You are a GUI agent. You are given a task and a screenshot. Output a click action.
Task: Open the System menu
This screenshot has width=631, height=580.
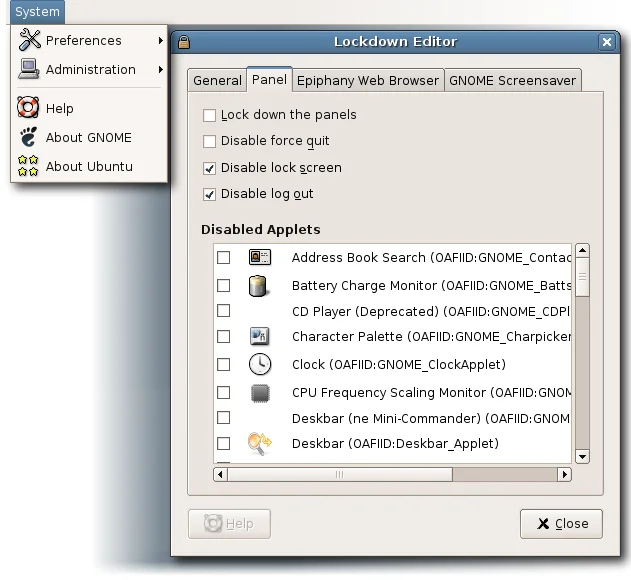37,12
